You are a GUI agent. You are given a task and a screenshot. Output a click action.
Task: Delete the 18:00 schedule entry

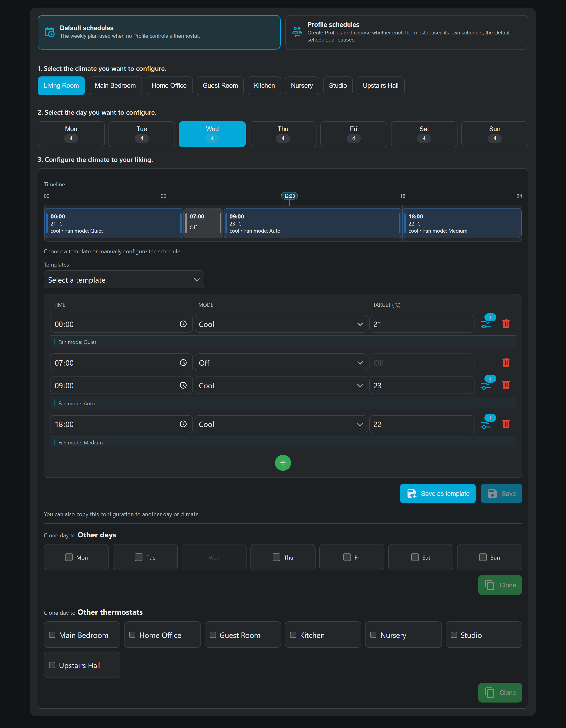tap(506, 424)
